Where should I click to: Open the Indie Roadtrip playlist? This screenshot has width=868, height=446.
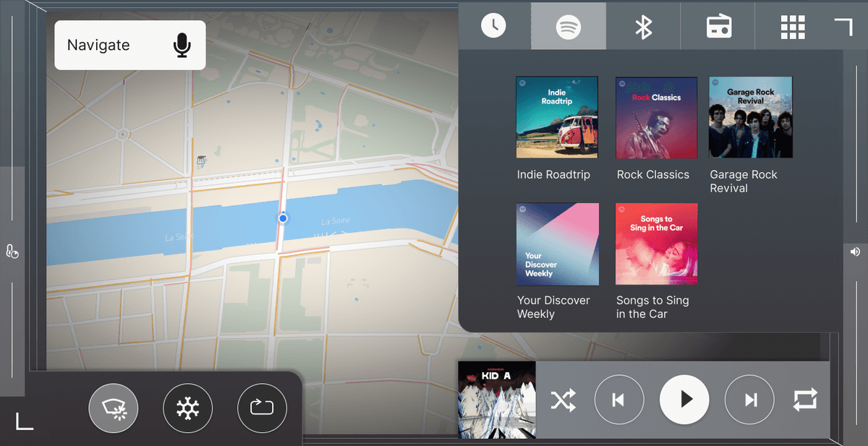tap(557, 117)
